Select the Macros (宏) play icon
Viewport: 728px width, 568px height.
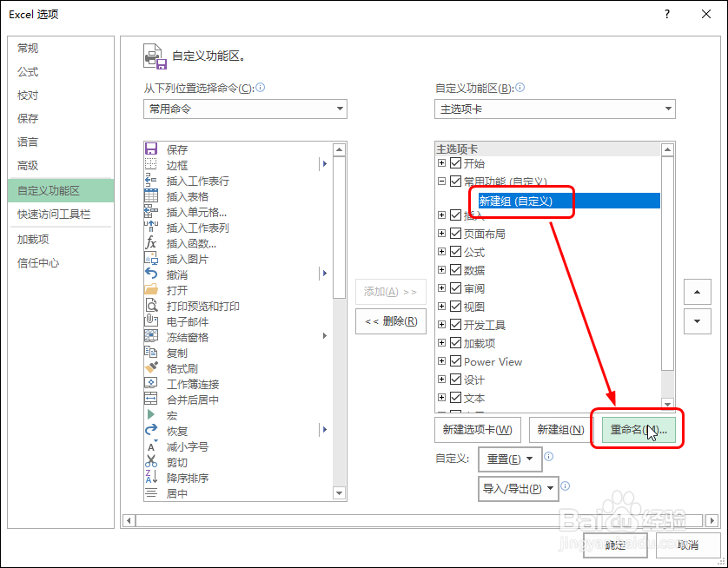pyautogui.click(x=151, y=414)
